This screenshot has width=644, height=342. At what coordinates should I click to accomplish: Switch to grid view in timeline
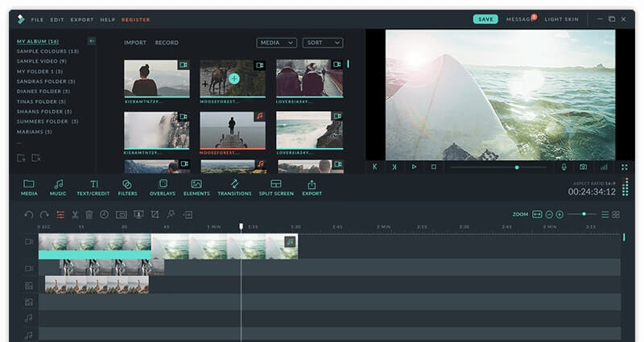(616, 214)
